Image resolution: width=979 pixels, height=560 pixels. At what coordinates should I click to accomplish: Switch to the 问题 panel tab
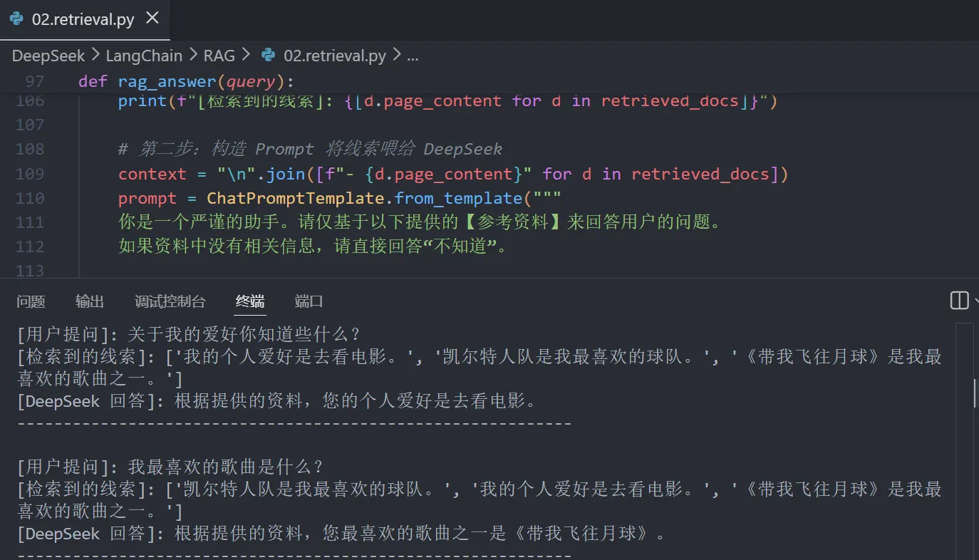tap(31, 301)
